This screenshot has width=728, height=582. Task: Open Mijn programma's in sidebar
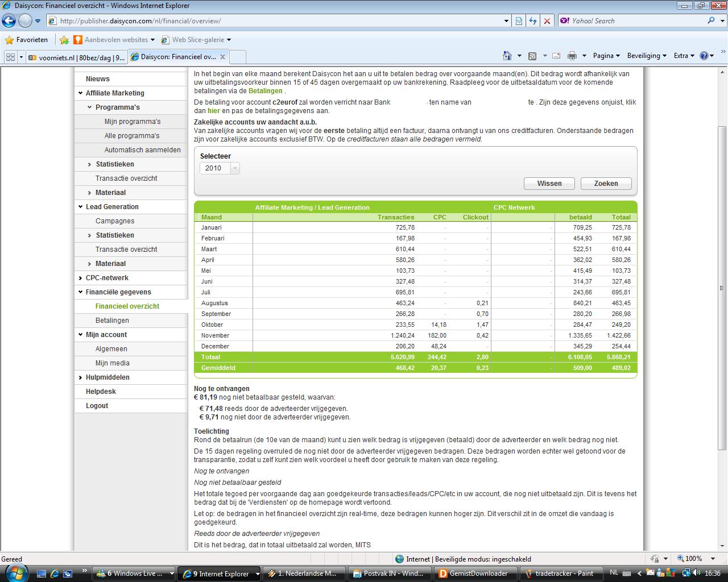(133, 122)
